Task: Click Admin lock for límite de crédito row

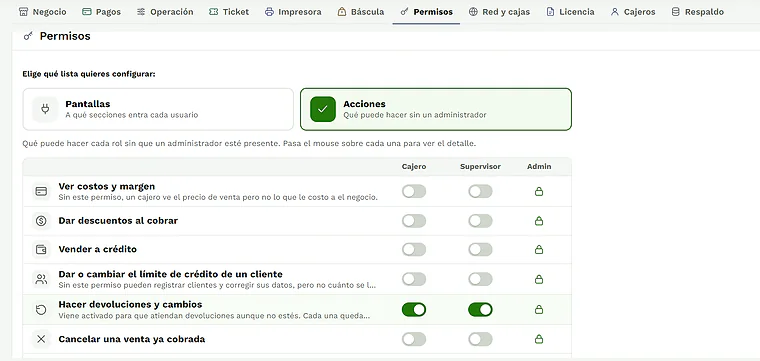Action: tap(538, 279)
